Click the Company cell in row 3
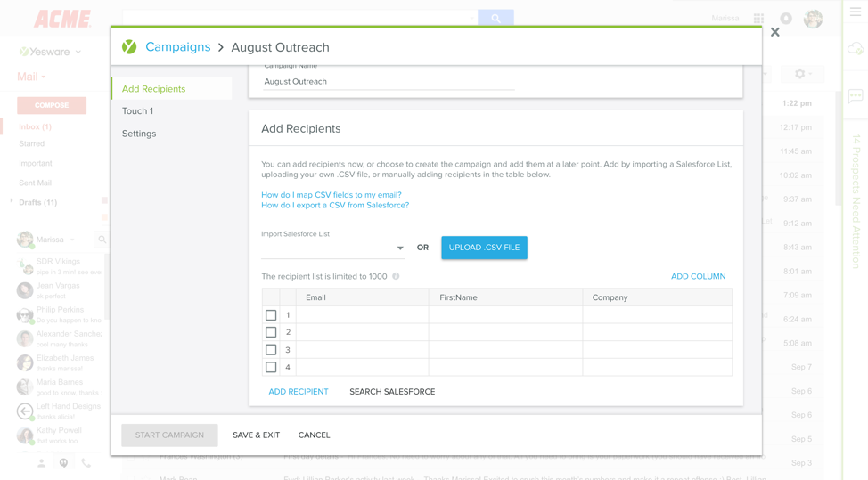 657,350
